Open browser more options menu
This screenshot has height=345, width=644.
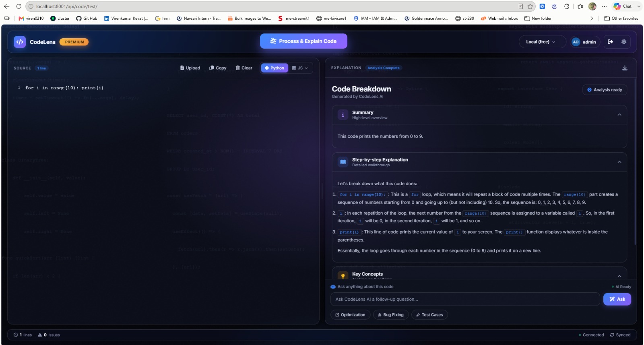click(604, 6)
